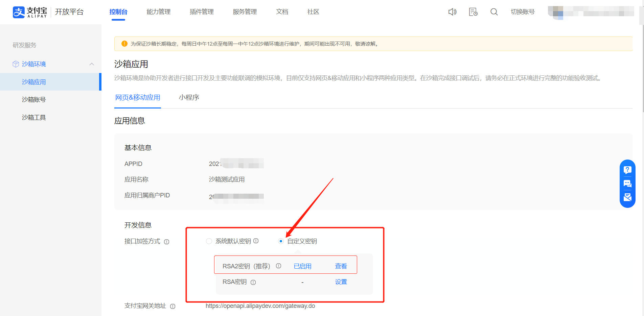The width and height of the screenshot is (644, 316).
Task: Click the Alipay logo
Action: 30,12
